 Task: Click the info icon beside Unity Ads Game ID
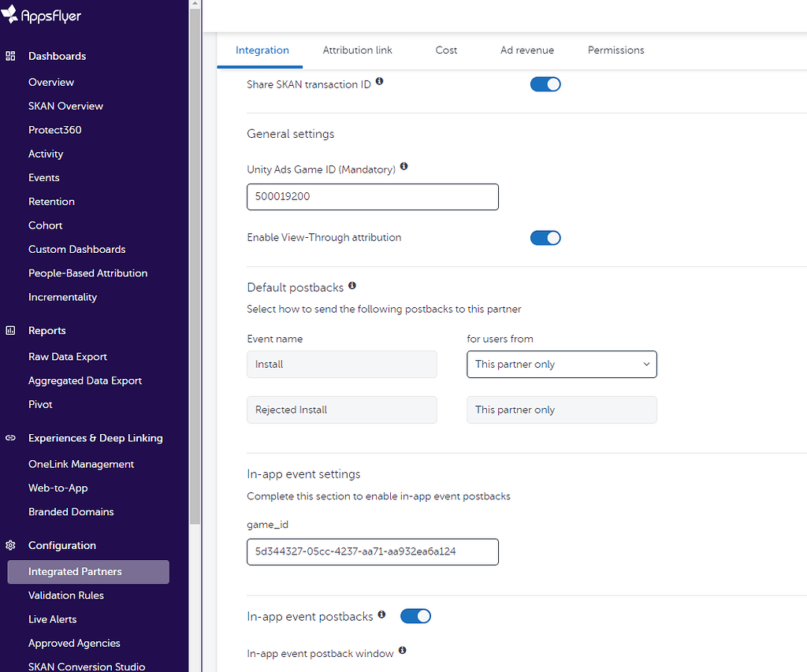pyautogui.click(x=403, y=166)
